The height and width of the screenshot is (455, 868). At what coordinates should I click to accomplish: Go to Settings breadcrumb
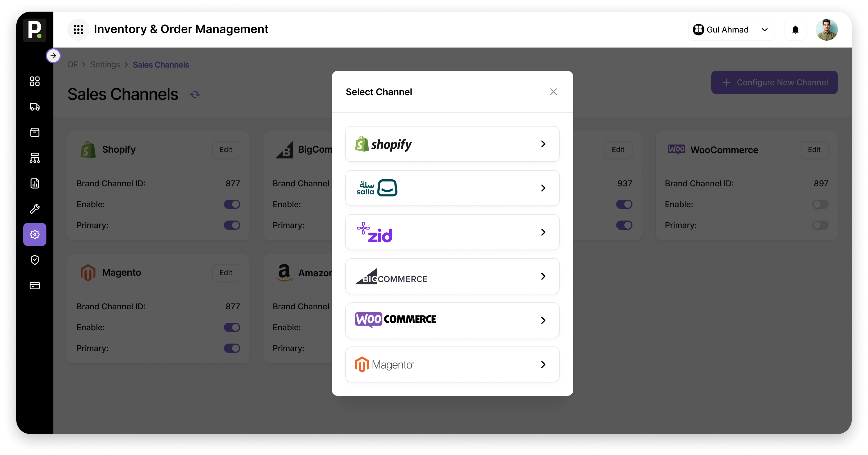[x=105, y=65]
